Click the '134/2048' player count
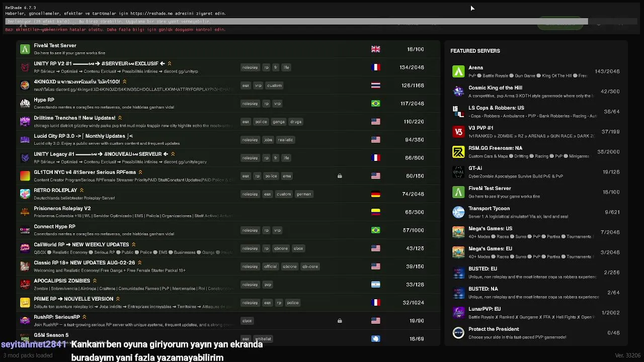644x362 pixels. (412, 67)
